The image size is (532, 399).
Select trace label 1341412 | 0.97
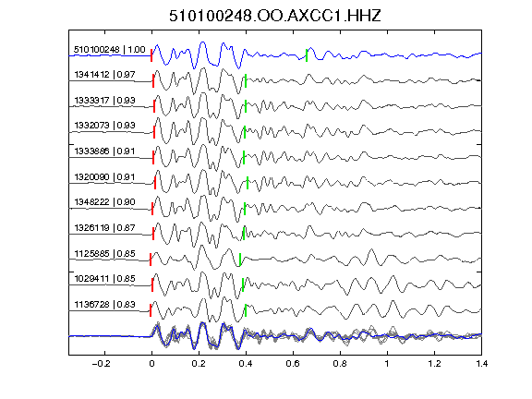104,74
